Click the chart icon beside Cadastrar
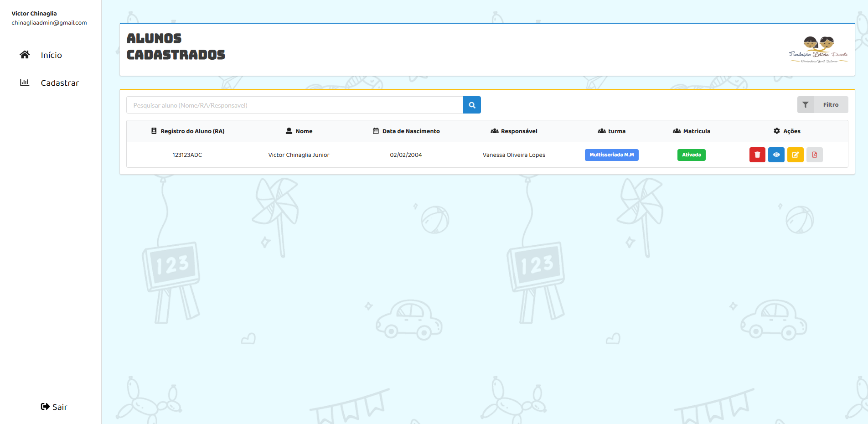 [x=25, y=83]
